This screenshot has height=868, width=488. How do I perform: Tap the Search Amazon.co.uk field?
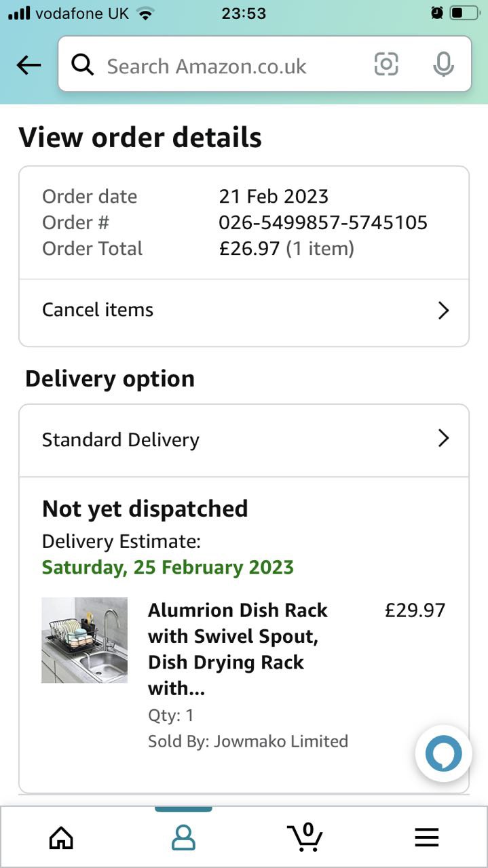(224, 66)
